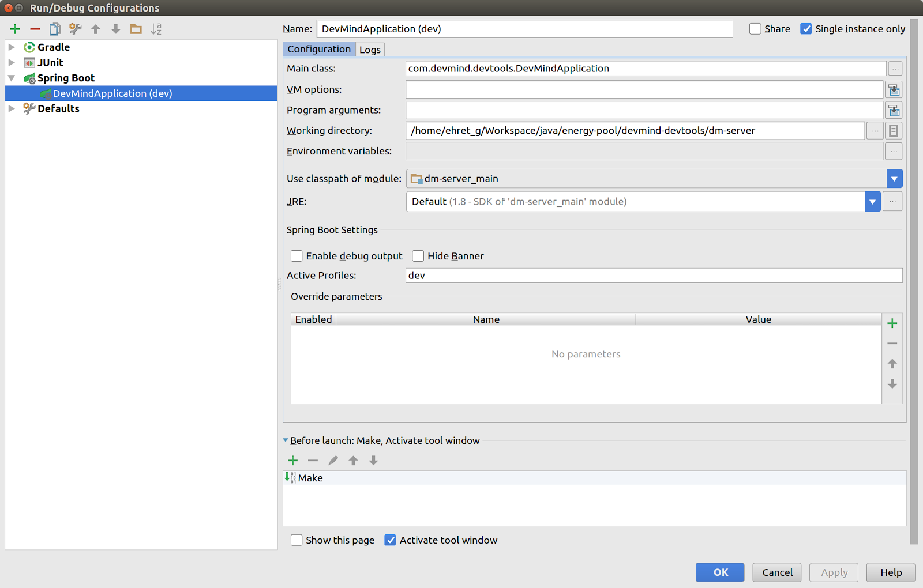923x588 pixels.
Task: Click the Program arguments field
Action: pyautogui.click(x=644, y=110)
